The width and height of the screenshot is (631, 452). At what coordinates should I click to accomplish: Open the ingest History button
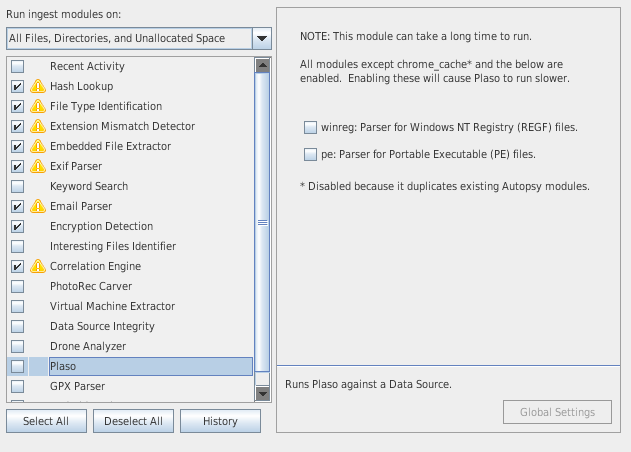click(220, 421)
